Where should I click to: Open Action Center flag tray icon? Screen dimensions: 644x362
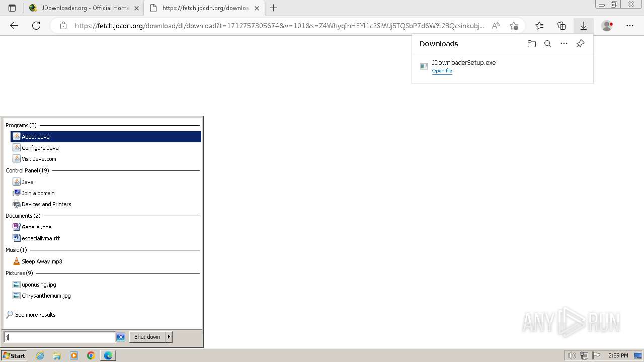tap(596, 355)
